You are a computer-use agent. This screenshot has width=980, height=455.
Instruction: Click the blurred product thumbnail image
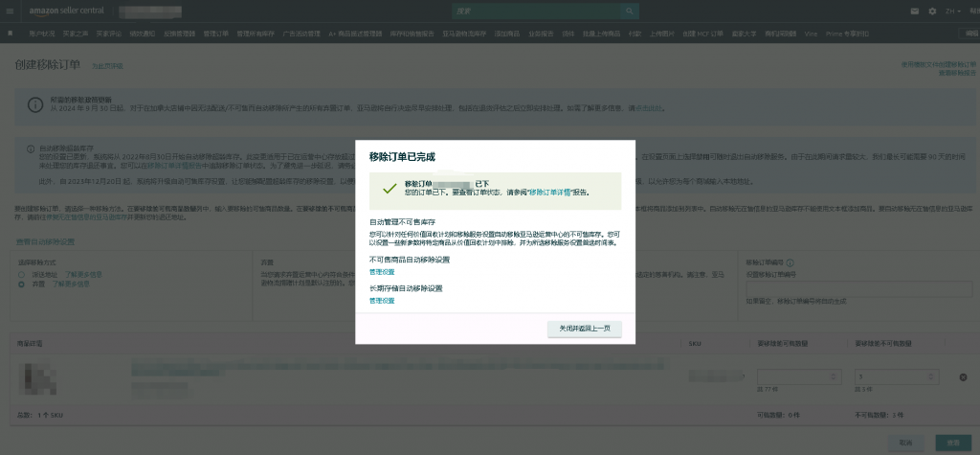(x=38, y=376)
